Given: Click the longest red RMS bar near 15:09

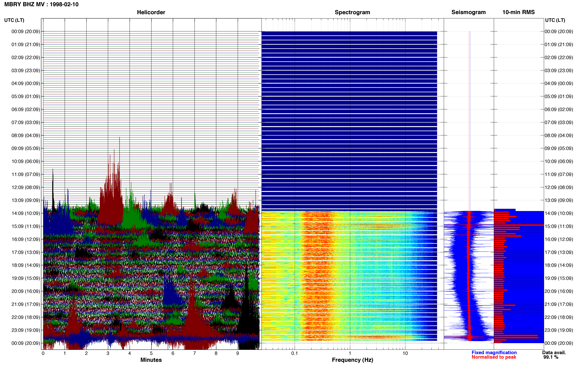Looking at the screenshot, I should 519,225.
